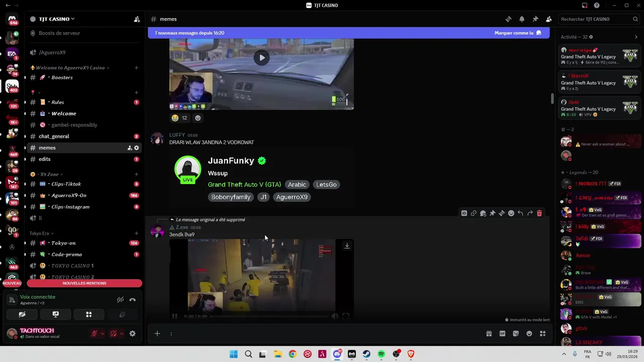Screen dimensions: 644x362
Task: Edit memes channel settings gear
Action: 136,148
